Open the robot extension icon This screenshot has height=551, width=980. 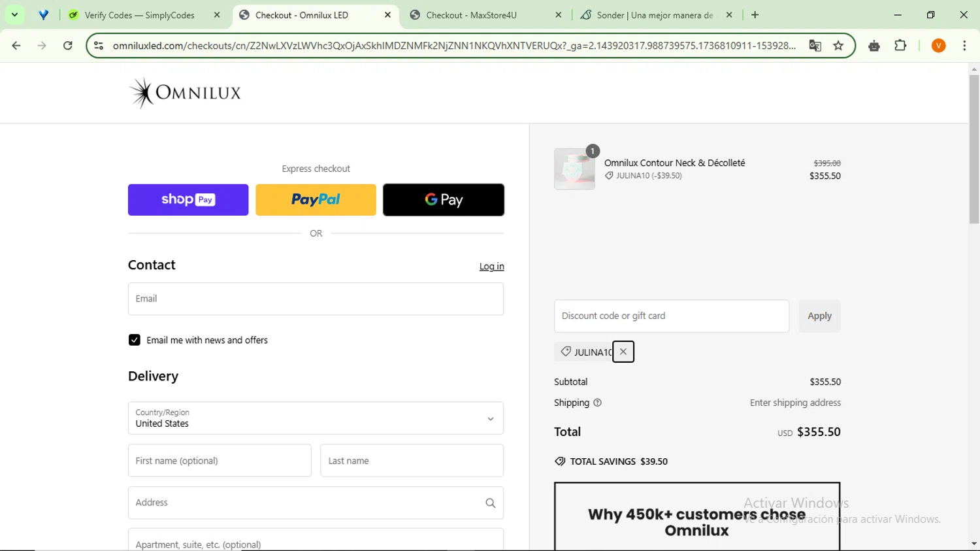[874, 46]
